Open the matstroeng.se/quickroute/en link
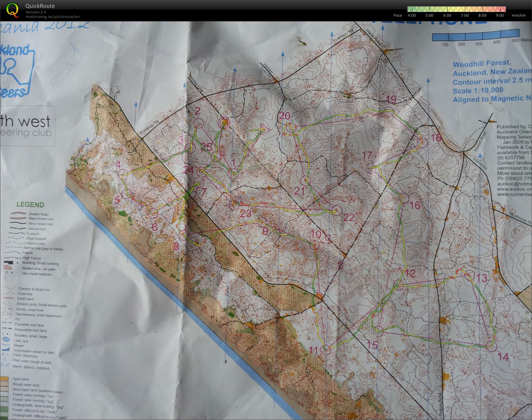 pos(52,17)
